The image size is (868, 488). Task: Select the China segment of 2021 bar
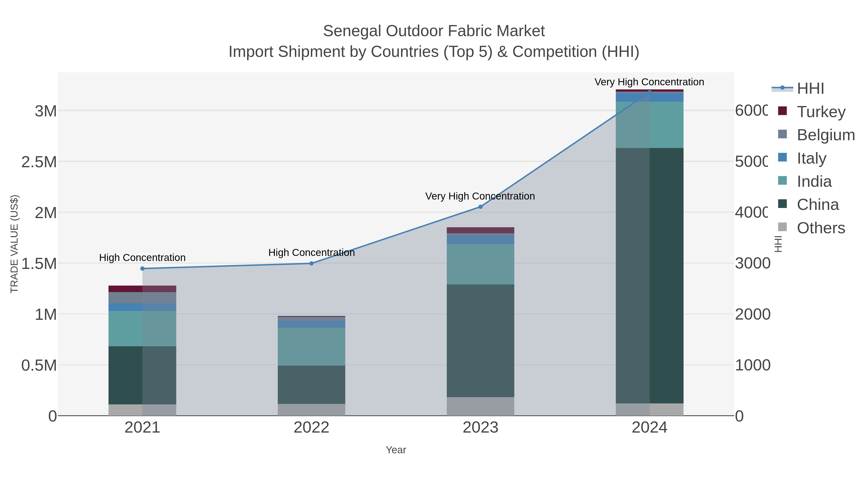point(142,375)
